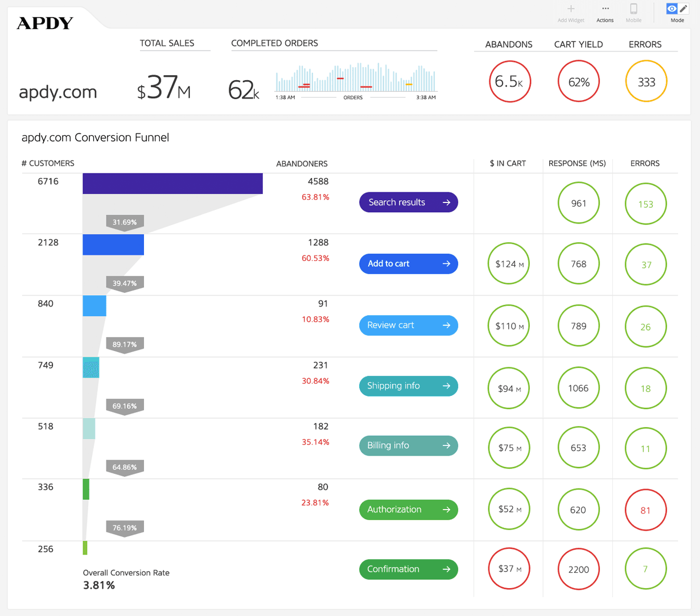Open the Add to cart funnel step
This screenshot has height=616, width=700.
[409, 263]
